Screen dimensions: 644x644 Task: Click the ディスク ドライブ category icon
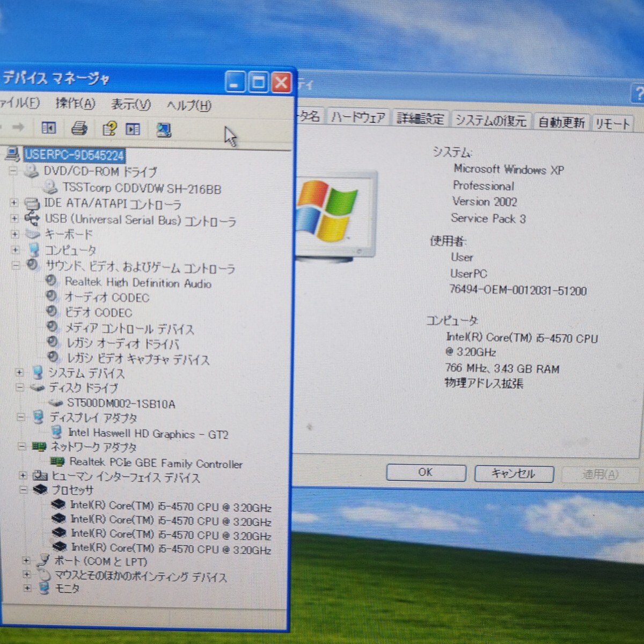(37, 387)
